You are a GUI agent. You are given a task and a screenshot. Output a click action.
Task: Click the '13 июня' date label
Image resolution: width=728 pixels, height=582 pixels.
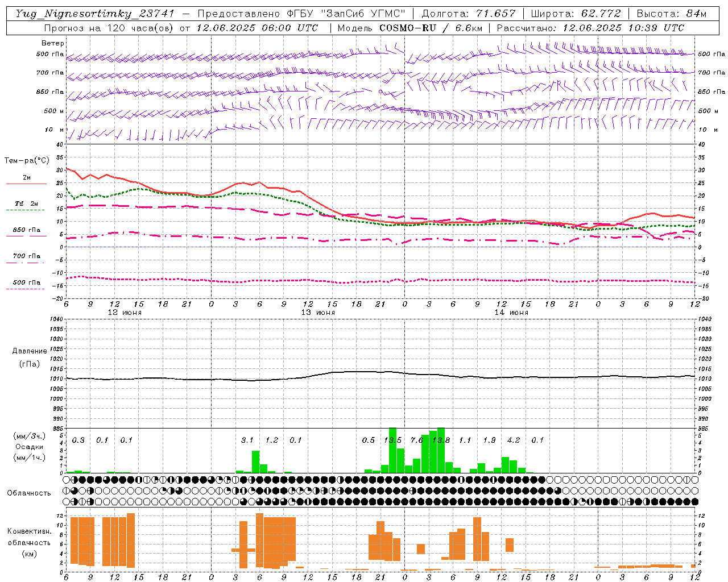(x=318, y=313)
